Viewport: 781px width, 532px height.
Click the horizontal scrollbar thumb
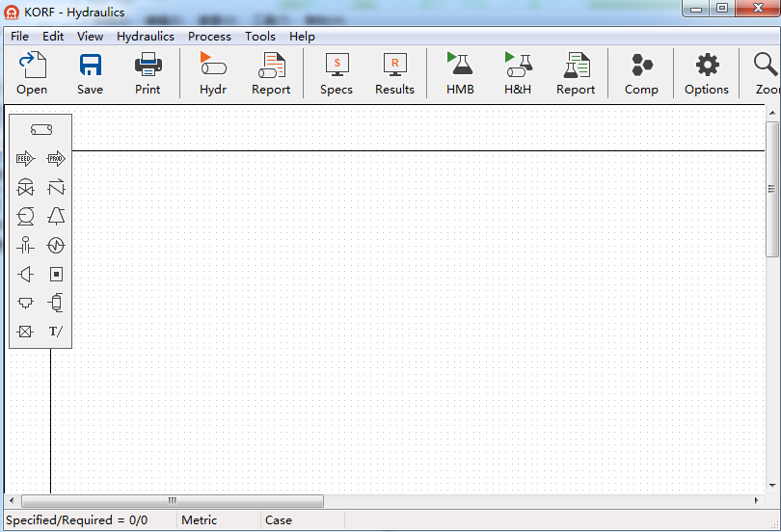[x=173, y=501]
